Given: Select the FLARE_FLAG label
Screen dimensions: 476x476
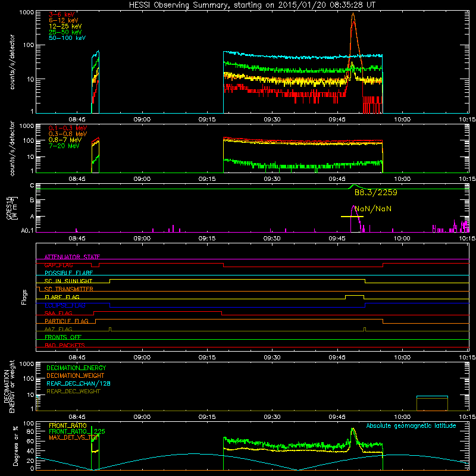Looking at the screenshot, I should (x=62, y=297).
